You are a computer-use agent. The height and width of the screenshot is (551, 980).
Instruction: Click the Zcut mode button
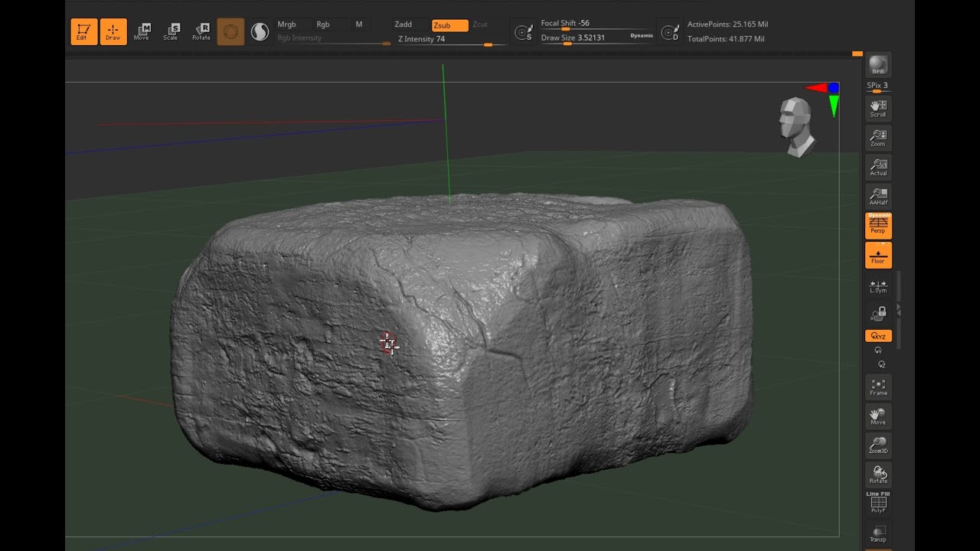(x=480, y=24)
